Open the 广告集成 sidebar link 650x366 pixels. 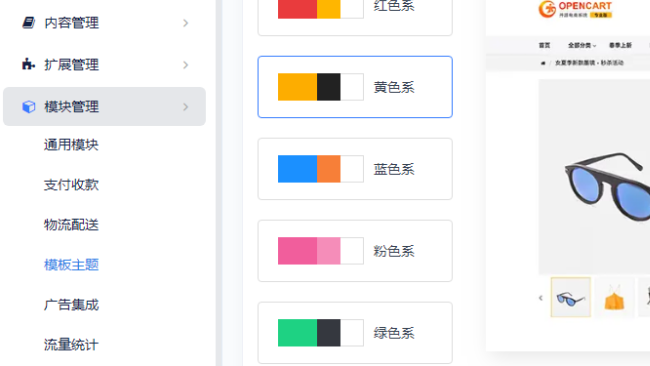tap(71, 305)
